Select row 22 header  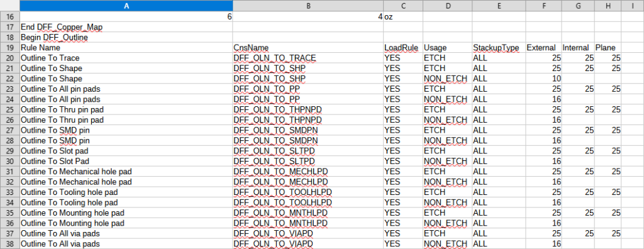click(10, 79)
